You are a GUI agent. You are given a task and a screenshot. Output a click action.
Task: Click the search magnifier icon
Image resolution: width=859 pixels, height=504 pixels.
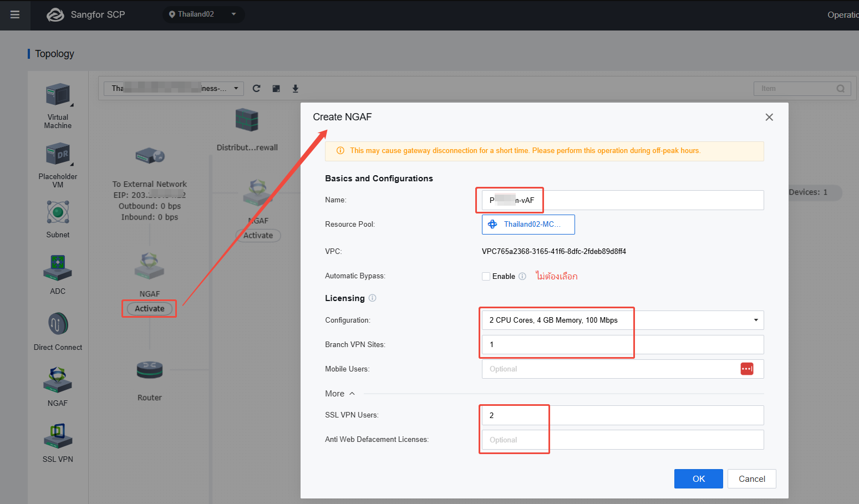(841, 89)
